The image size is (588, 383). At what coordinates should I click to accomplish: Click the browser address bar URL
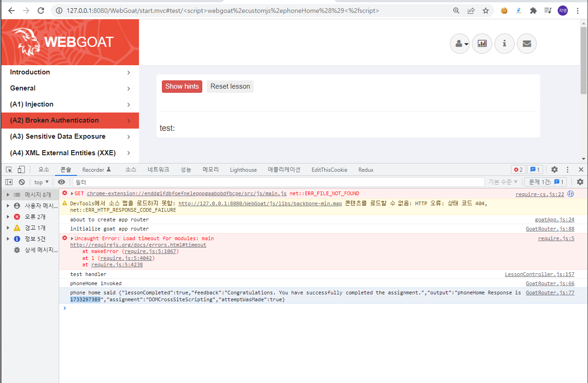point(223,11)
